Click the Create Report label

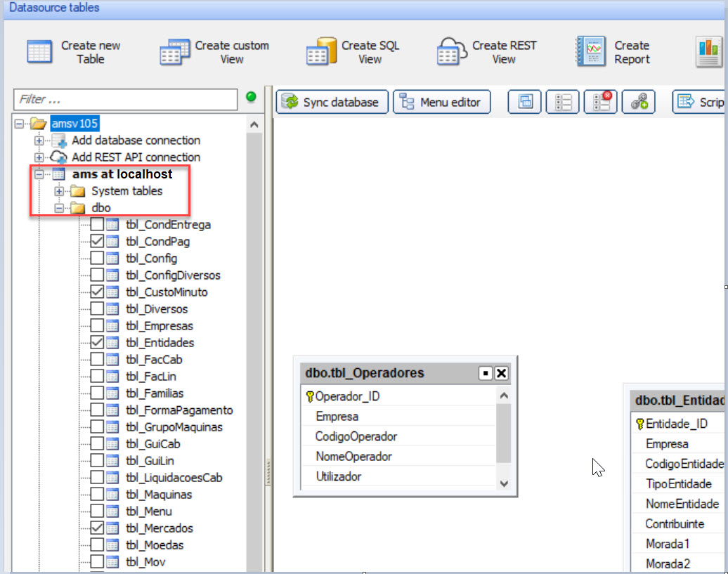(632, 53)
